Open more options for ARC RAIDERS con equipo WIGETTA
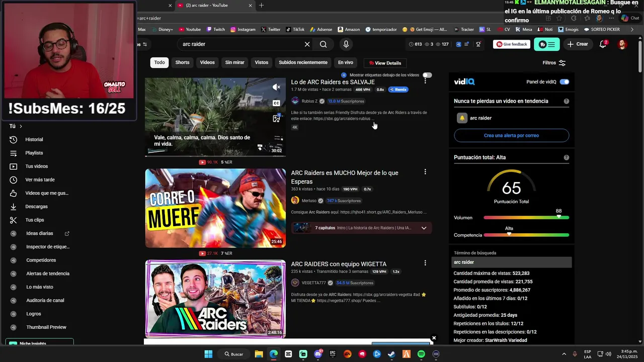Viewport: 644px width, 362px height. point(425,263)
